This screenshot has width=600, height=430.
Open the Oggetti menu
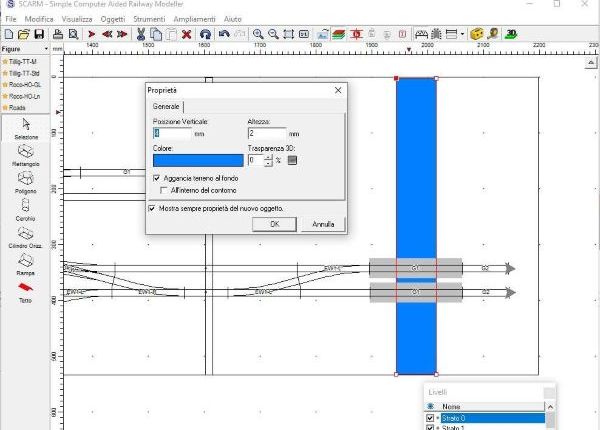pyautogui.click(x=113, y=19)
